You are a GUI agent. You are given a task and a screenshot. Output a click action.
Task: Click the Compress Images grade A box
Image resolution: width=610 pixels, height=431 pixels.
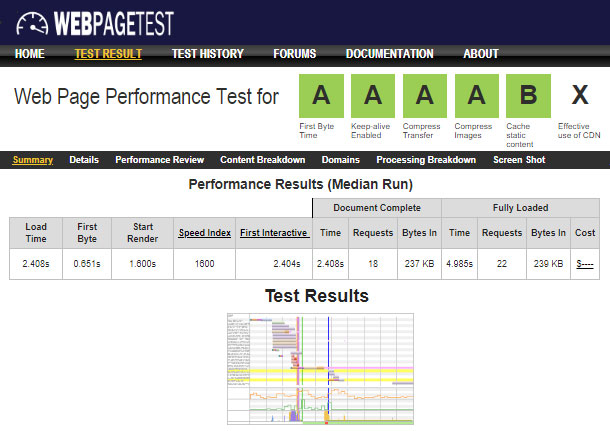pos(477,96)
